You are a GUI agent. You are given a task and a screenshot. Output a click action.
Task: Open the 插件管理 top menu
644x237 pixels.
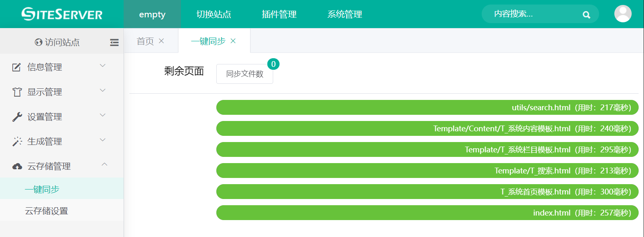[x=279, y=14]
